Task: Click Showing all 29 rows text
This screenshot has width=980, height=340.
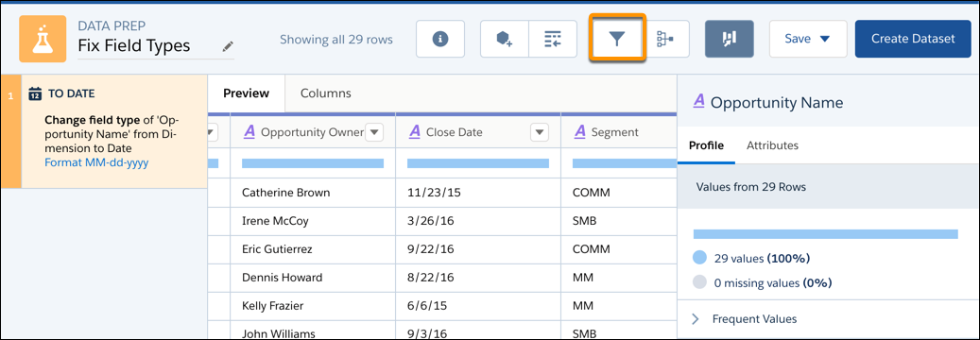Action: coord(336,40)
